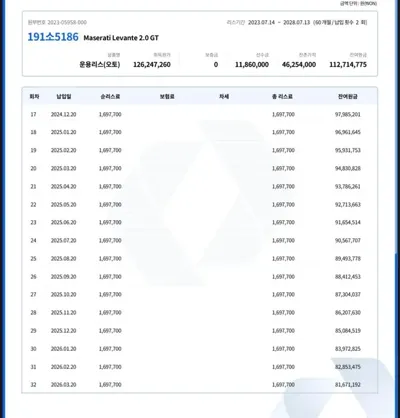
Task: Click the 1,697,700 total lease fee in row 29
Action: [x=283, y=331]
